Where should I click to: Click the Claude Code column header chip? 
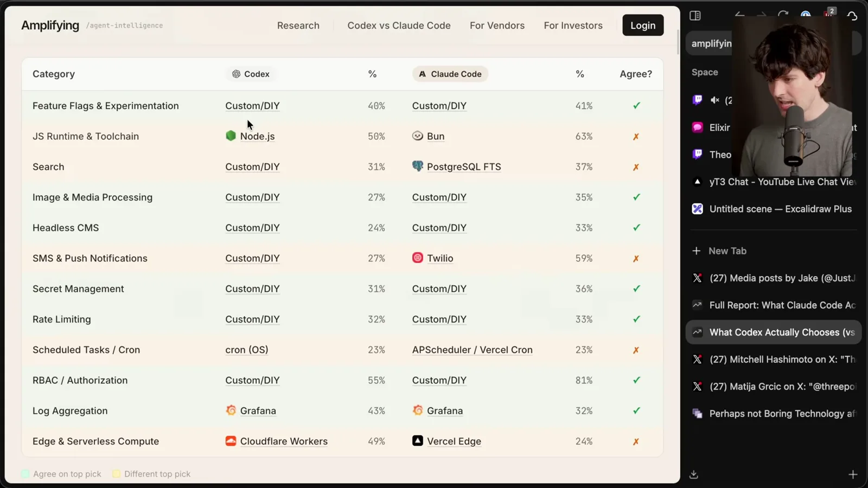(450, 74)
